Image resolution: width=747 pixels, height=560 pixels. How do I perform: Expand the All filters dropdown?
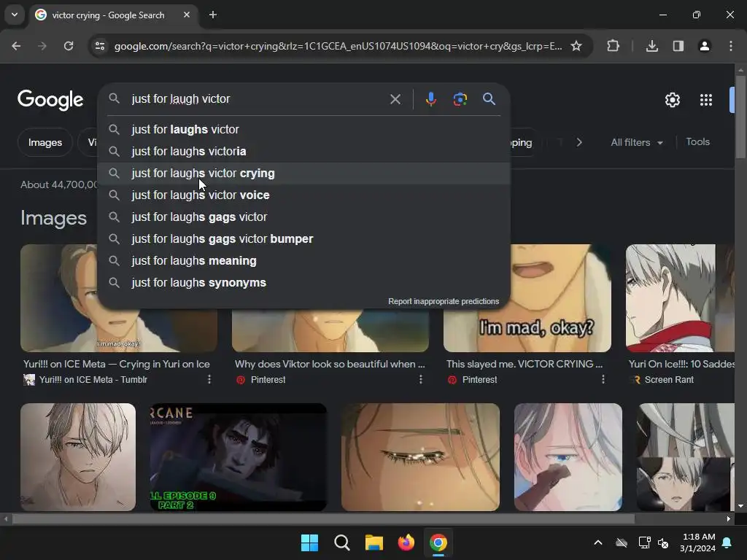click(x=636, y=142)
